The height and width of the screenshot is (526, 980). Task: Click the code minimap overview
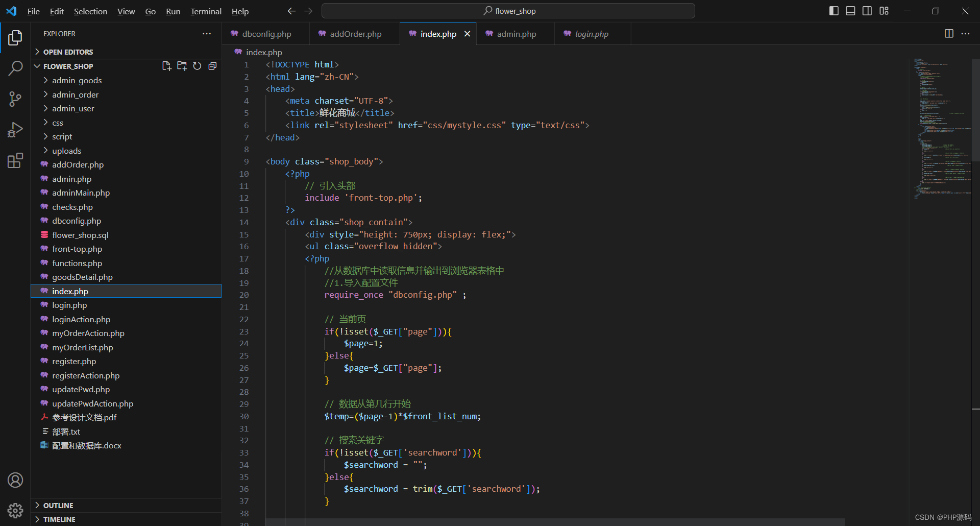942,128
